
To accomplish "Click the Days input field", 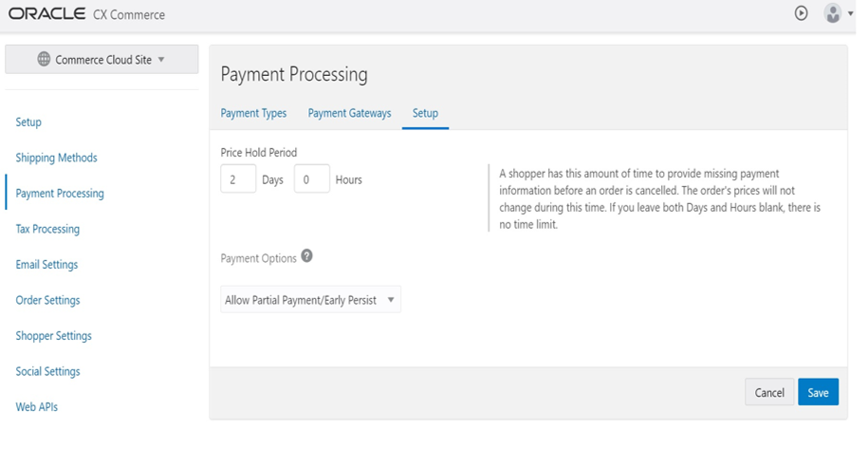I will click(238, 178).
